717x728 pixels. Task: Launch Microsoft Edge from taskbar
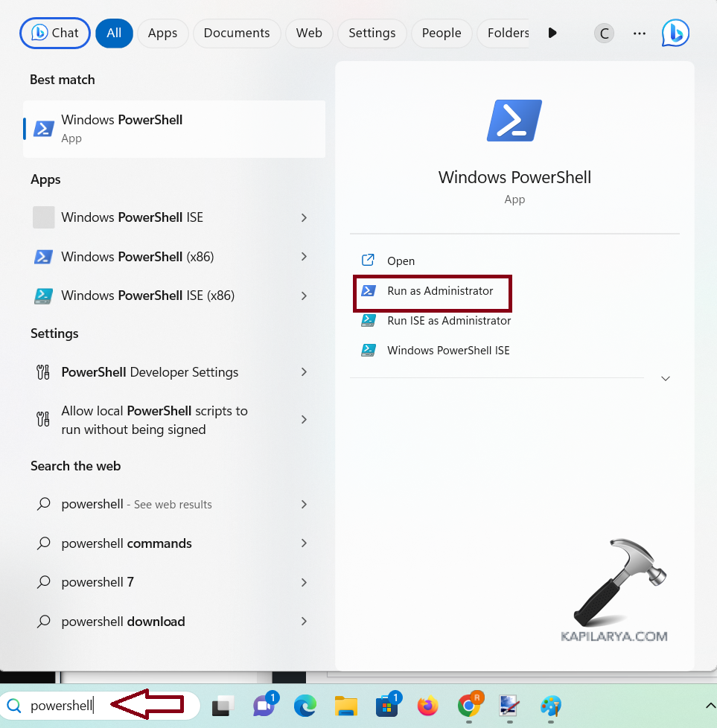point(305,706)
